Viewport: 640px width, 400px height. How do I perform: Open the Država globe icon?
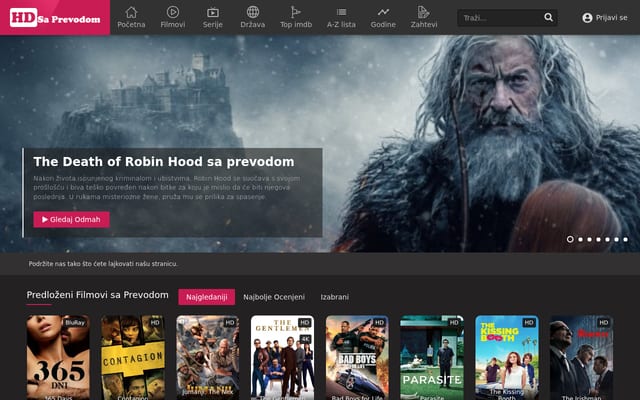[x=253, y=12]
